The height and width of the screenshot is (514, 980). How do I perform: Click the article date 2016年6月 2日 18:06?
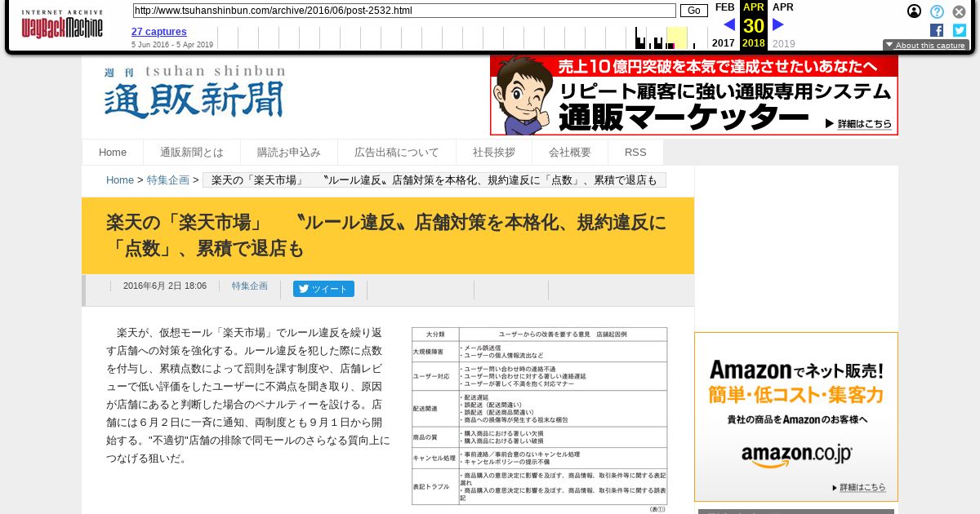(165, 286)
